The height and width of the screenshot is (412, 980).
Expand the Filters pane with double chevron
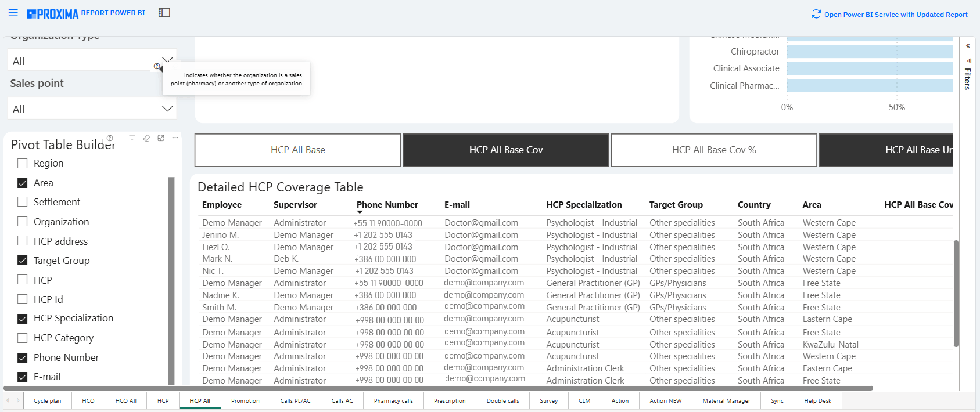pos(968,46)
